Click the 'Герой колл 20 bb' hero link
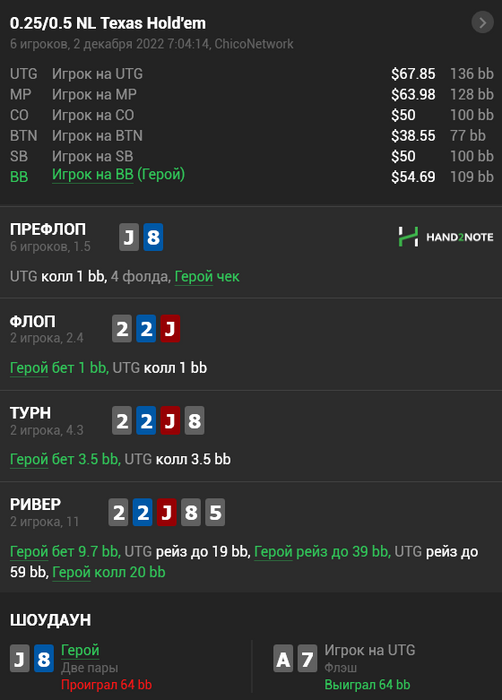 (109, 572)
